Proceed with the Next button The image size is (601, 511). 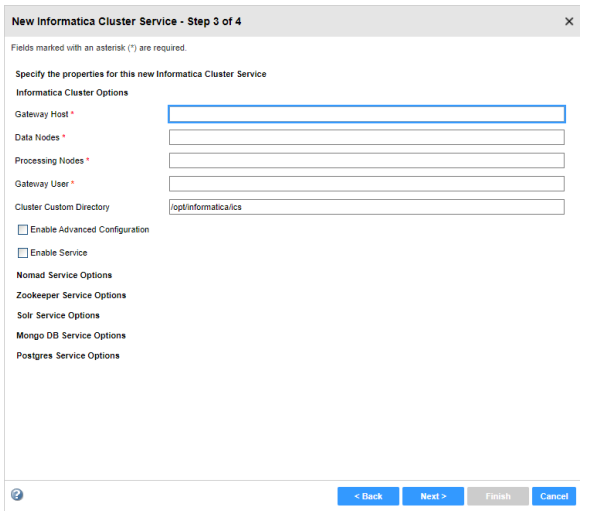click(433, 496)
